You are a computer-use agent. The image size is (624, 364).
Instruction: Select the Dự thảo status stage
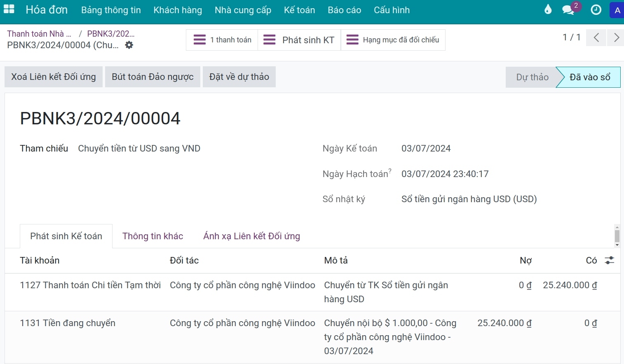click(532, 77)
